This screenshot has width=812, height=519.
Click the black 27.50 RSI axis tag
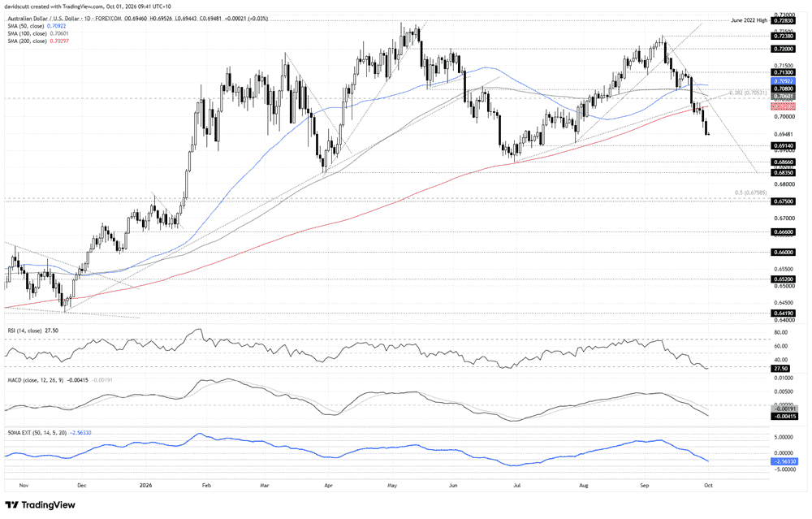(x=780, y=368)
